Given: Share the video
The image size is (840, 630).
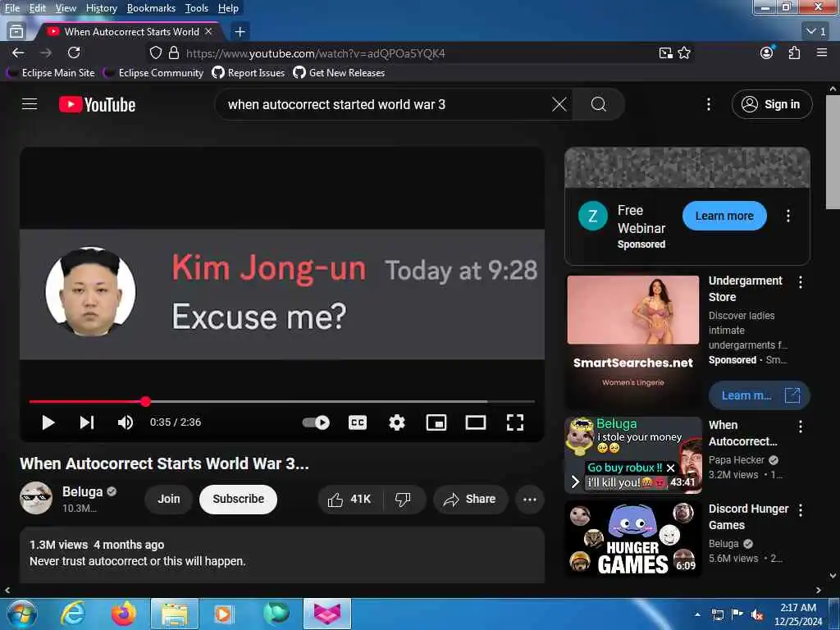Looking at the screenshot, I should [469, 500].
